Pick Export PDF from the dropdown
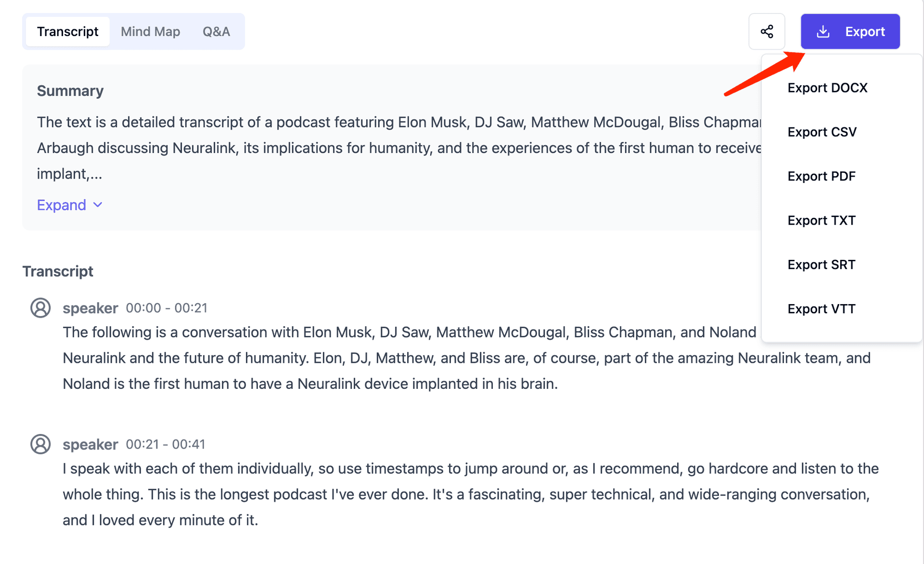The width and height of the screenshot is (924, 564). click(x=821, y=177)
